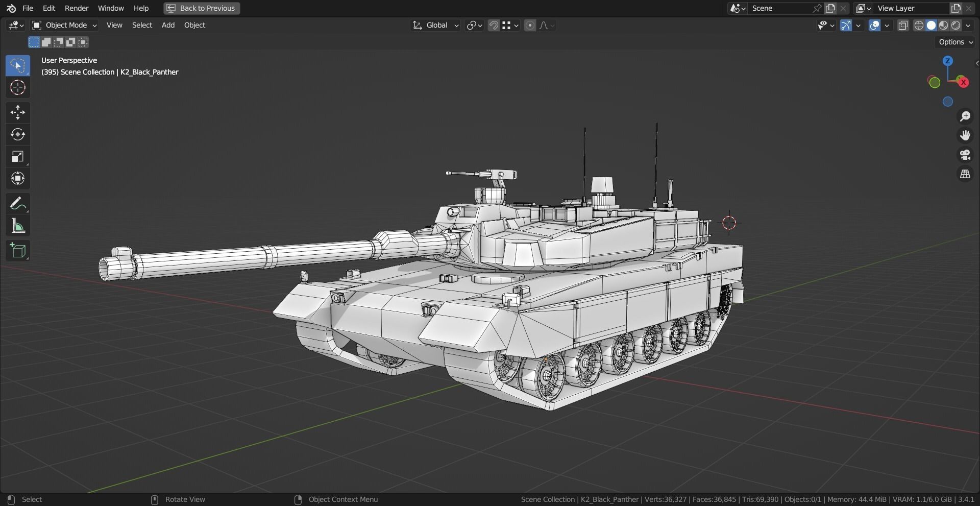Select the Annotate tool

tap(18, 204)
